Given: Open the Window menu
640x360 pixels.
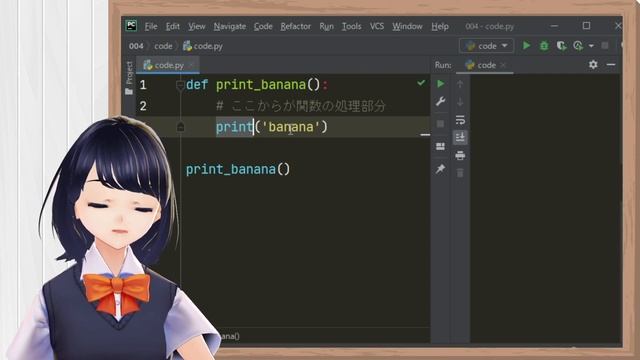Looking at the screenshot, I should point(407,27).
